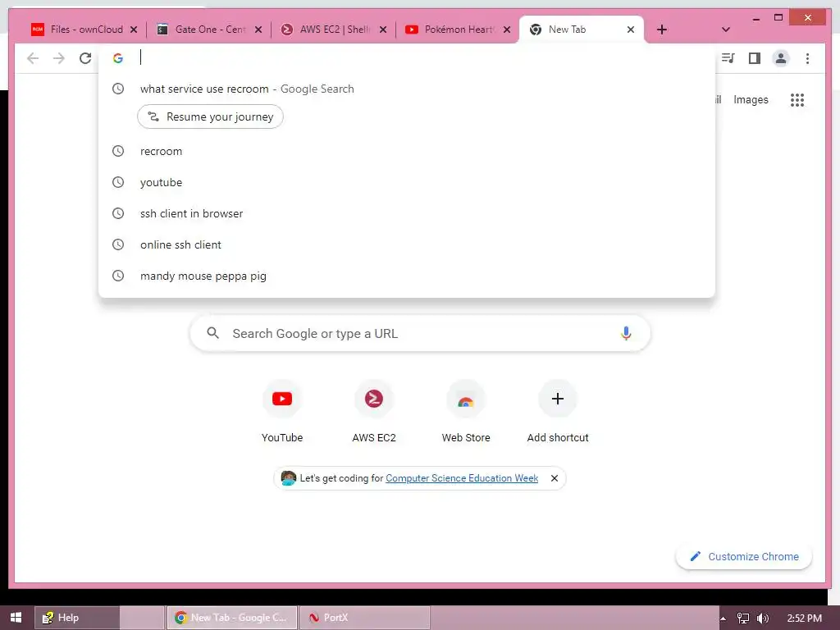Open the tab search chevron

coord(726,30)
